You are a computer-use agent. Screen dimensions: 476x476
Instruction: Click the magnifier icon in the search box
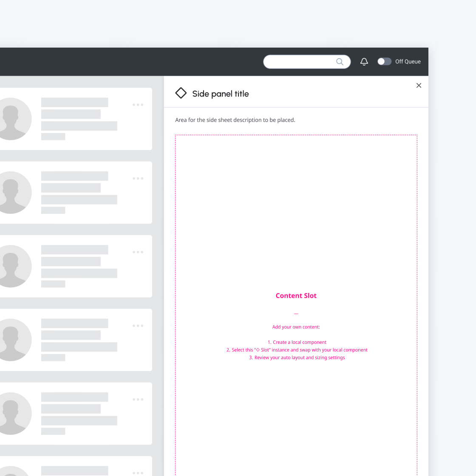pyautogui.click(x=340, y=62)
